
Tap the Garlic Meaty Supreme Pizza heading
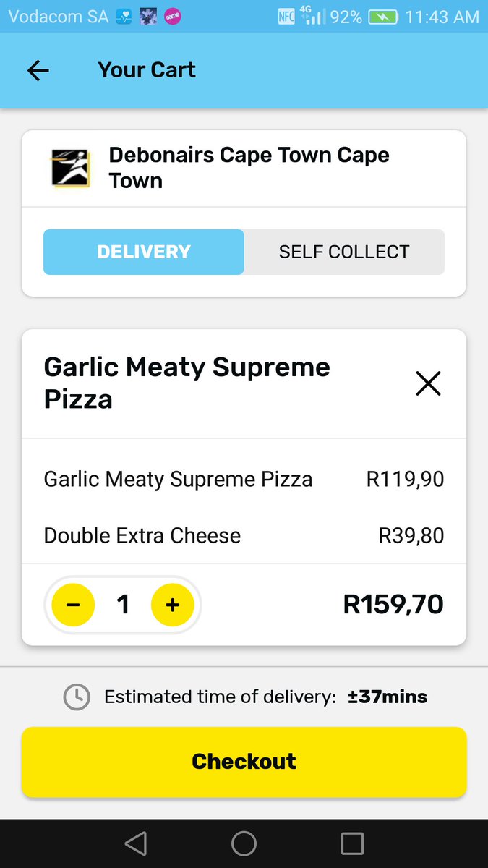187,383
